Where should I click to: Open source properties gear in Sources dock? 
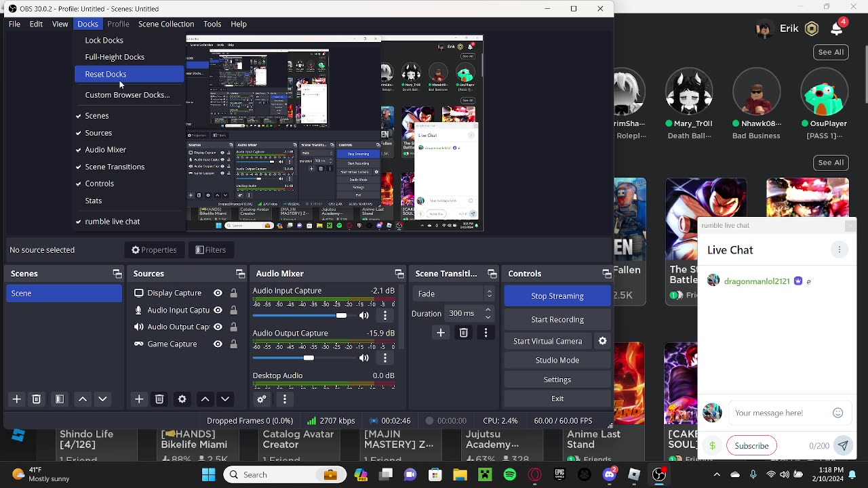[x=182, y=399]
